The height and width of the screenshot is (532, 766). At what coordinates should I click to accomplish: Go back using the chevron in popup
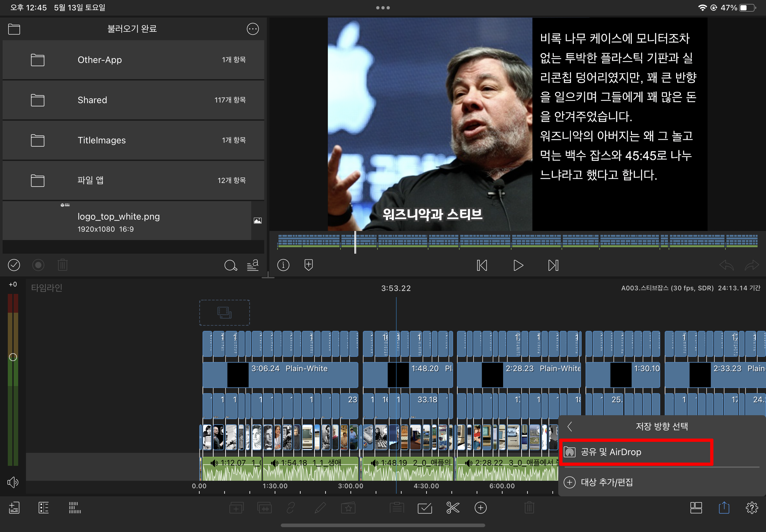pyautogui.click(x=570, y=426)
